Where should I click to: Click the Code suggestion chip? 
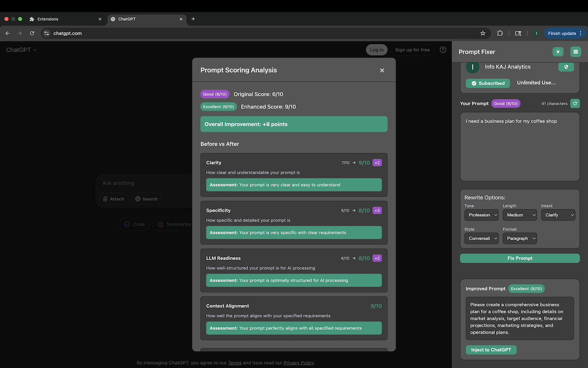click(134, 224)
